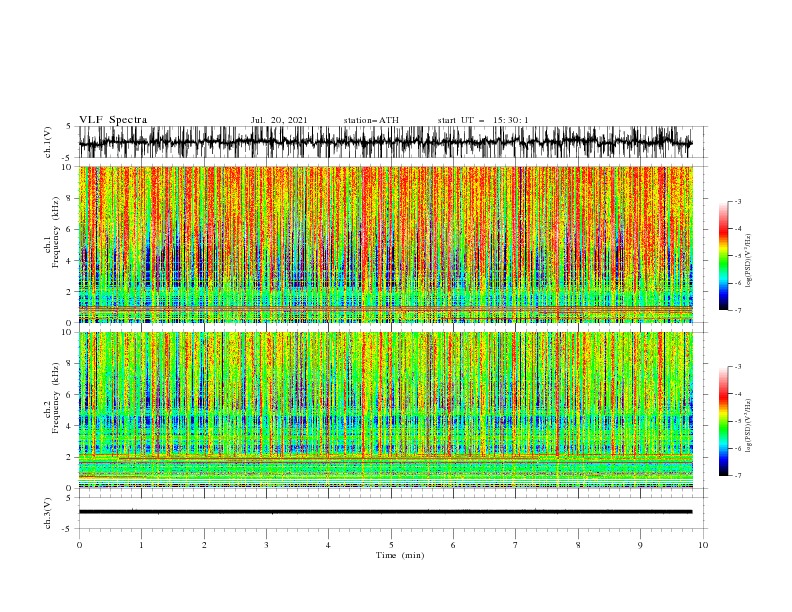Click the "8" kHz tick on ch.2 axis

[x=70, y=364]
